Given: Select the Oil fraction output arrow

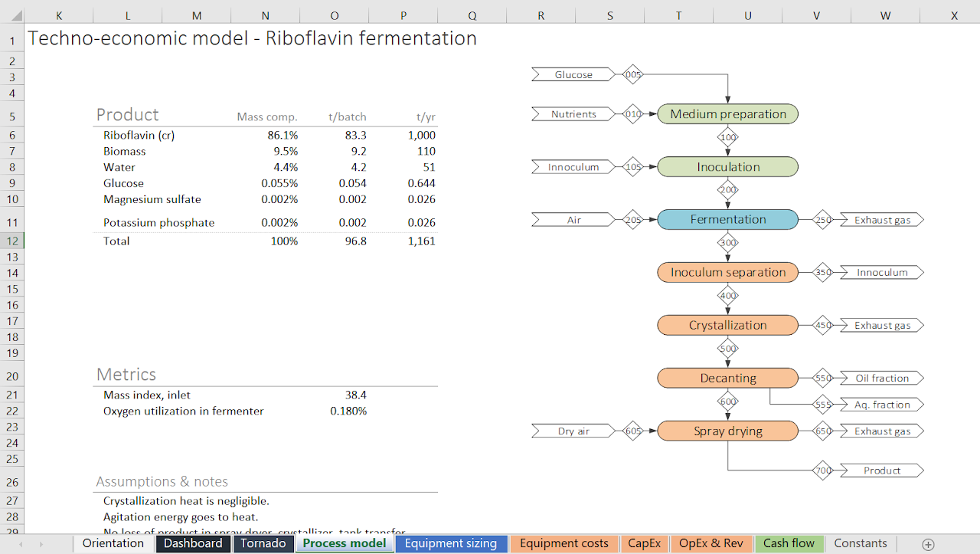Looking at the screenshot, I should [882, 378].
